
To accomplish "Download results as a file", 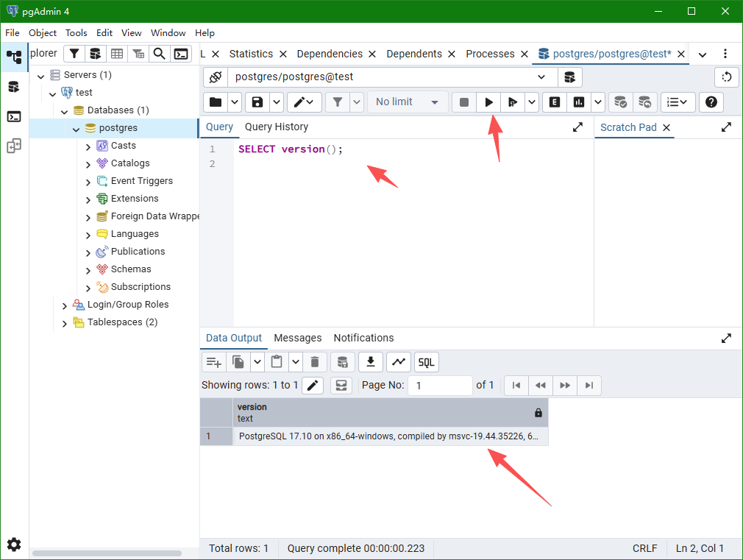I will click(x=371, y=362).
